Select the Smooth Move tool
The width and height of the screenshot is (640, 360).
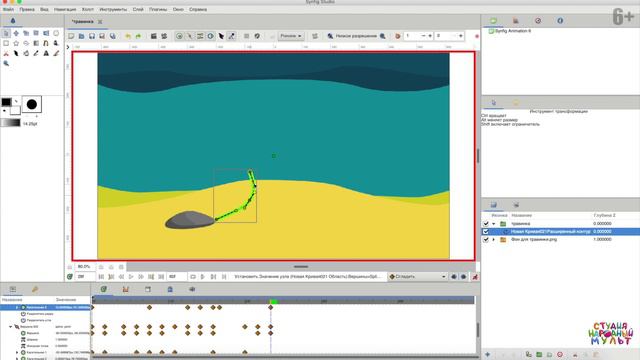point(16,33)
